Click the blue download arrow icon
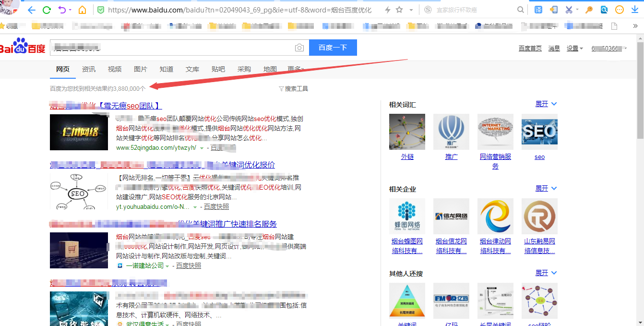Viewport: 644px width, 326px height. coord(635,10)
